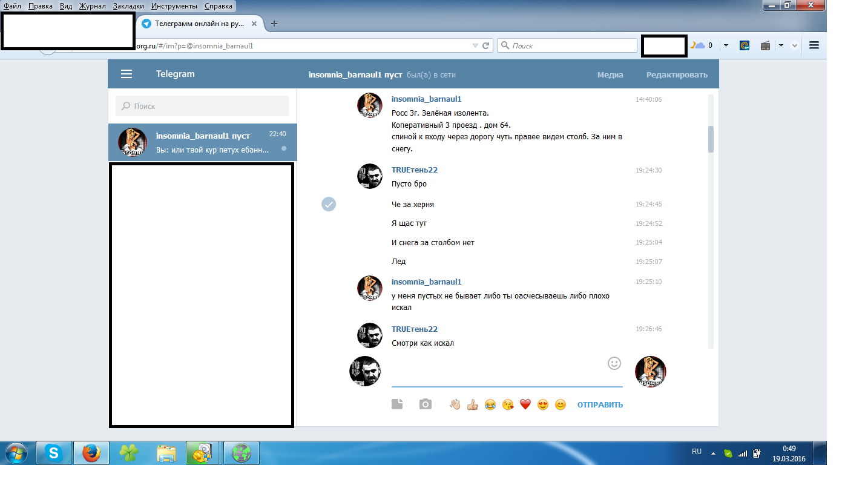Attach a photo with the camera icon

point(426,404)
